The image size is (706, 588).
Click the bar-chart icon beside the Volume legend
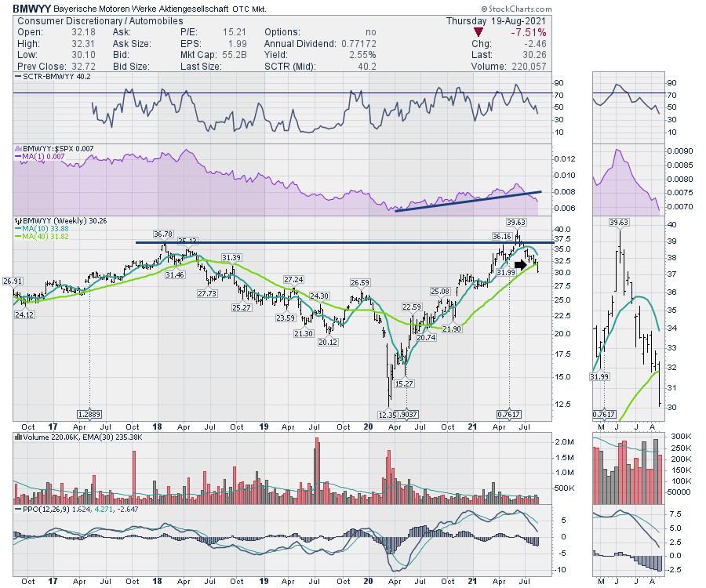pyautogui.click(x=19, y=437)
